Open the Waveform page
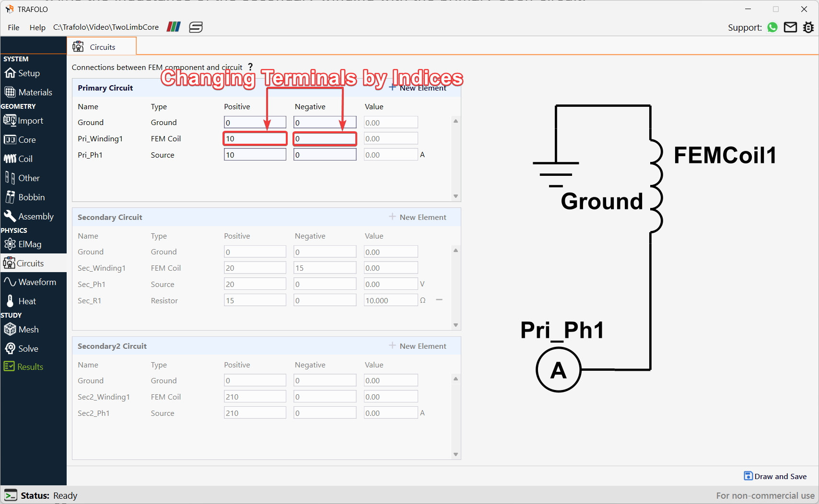The image size is (819, 504). coord(30,282)
